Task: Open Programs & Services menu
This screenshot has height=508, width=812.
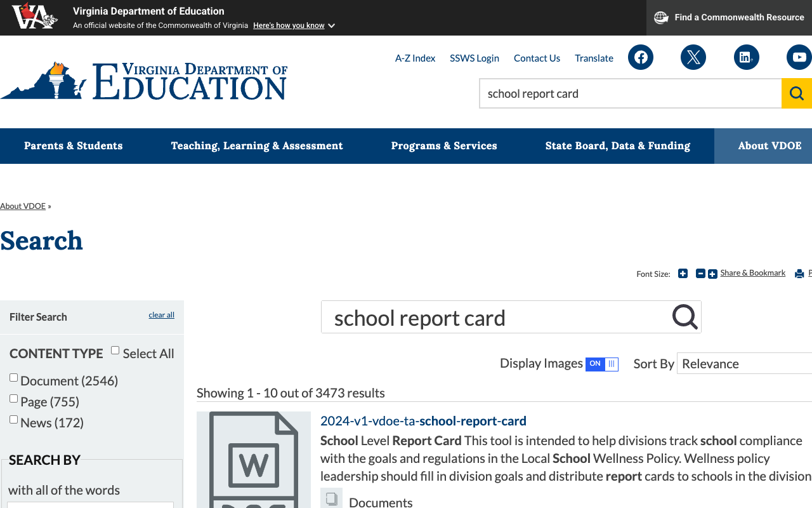Action: [444, 146]
